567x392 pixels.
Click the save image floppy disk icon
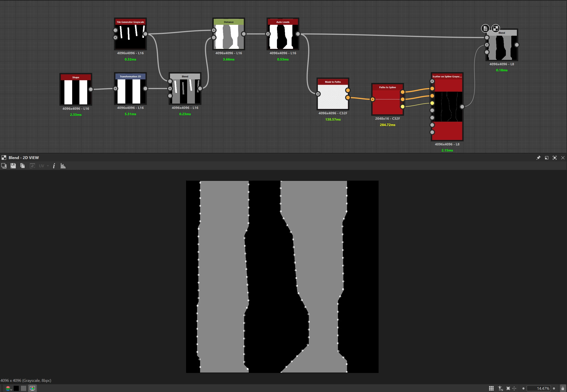[13, 166]
